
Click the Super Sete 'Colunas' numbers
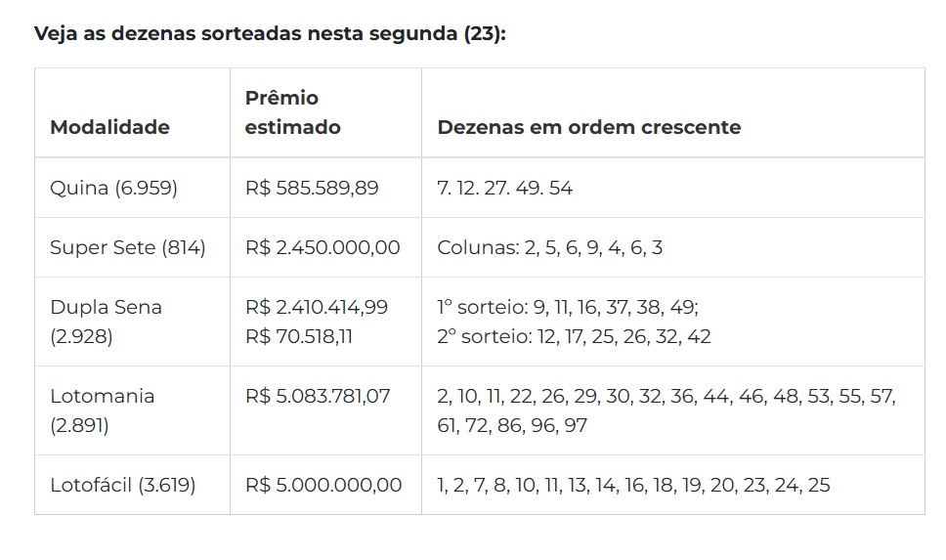click(549, 247)
